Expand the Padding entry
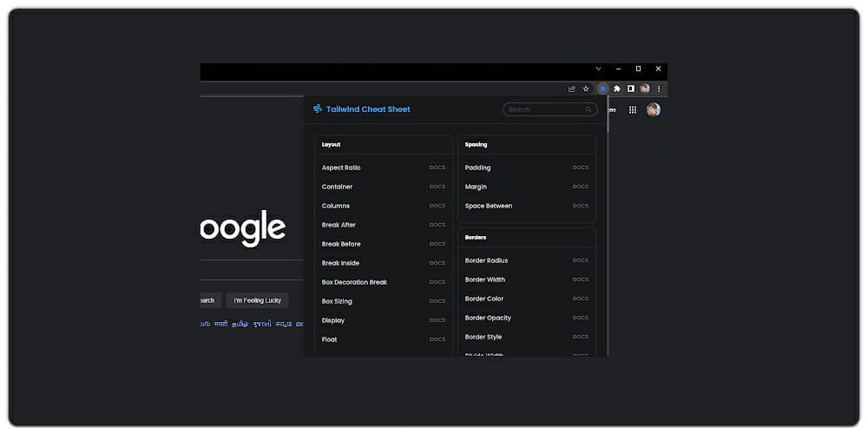Screen dimensions: 868x434 tap(478, 168)
